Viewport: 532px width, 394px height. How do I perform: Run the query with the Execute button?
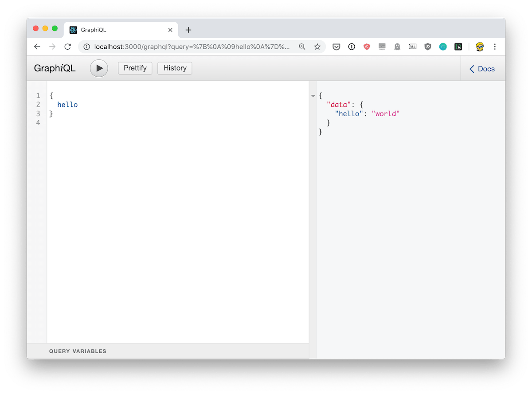click(x=99, y=69)
